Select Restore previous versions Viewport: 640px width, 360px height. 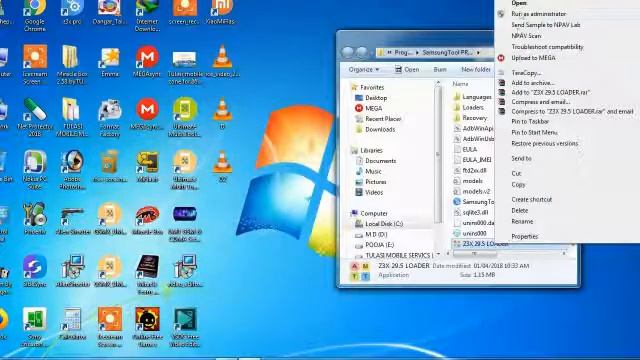544,144
